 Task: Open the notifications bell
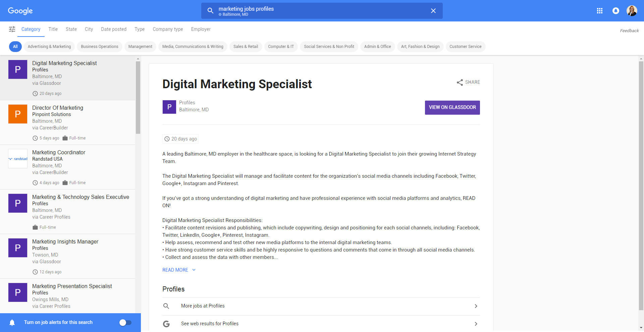(x=616, y=10)
